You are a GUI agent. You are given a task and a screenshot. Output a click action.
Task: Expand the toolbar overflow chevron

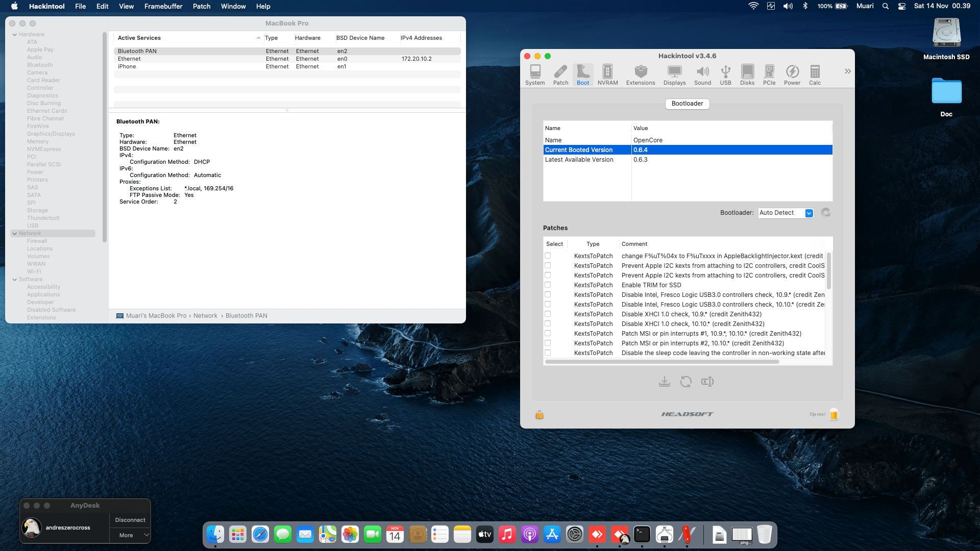tap(847, 71)
